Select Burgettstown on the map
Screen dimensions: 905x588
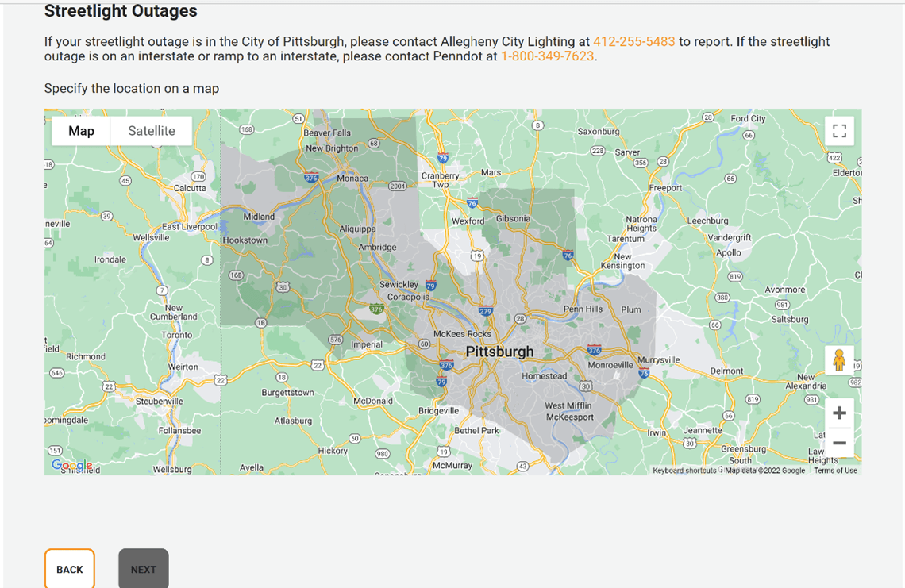[287, 392]
